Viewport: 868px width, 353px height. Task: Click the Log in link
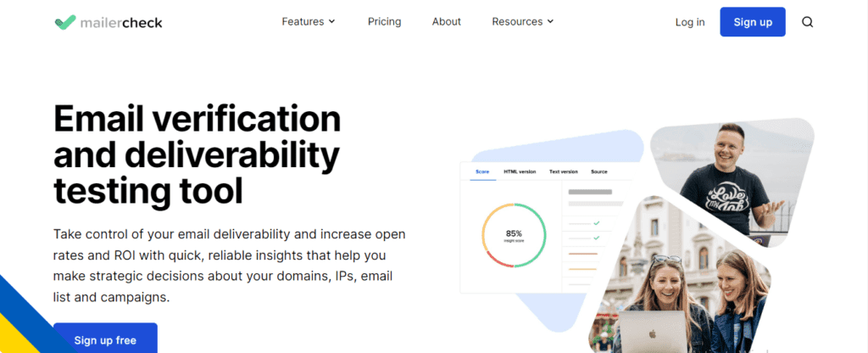click(x=689, y=22)
